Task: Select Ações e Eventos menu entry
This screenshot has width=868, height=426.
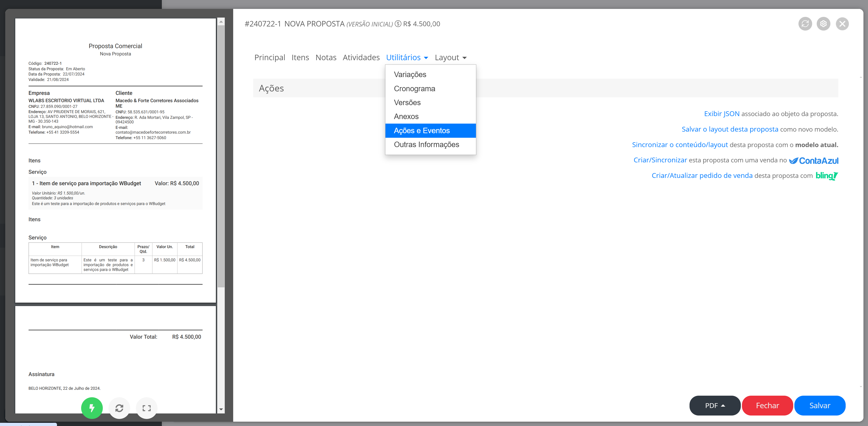Action: click(421, 131)
